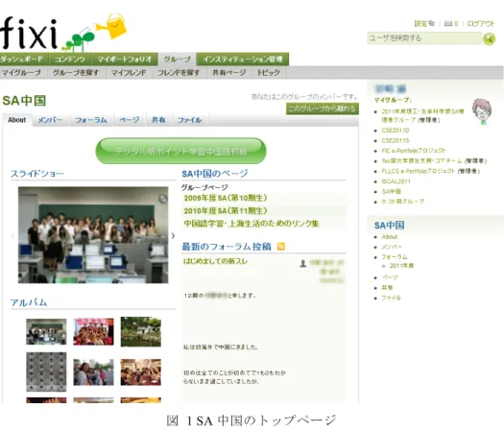The width and height of the screenshot is (504, 432).
Task: Click sidebar SA中国 共有 link
Action: [387, 287]
